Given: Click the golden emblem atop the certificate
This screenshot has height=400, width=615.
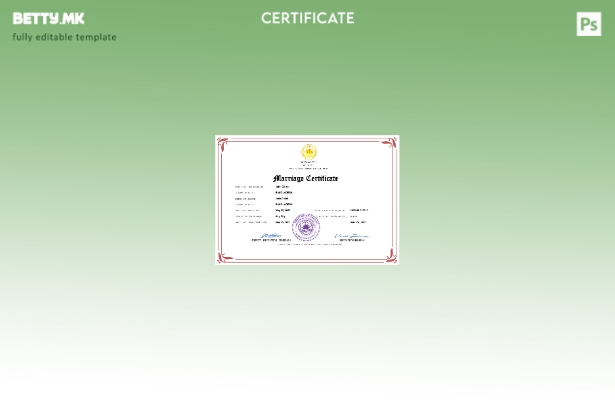Looking at the screenshot, I should click(x=308, y=152).
